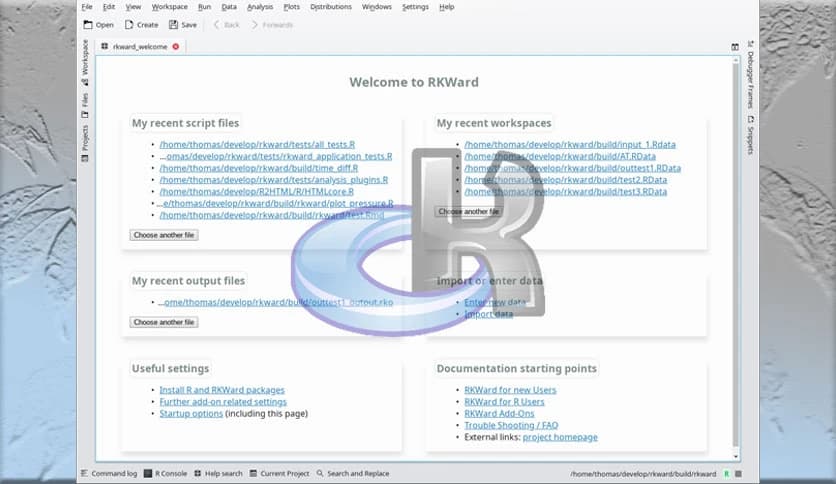Open RKWard for R Users documentation
This screenshot has height=484, width=836.
point(504,402)
